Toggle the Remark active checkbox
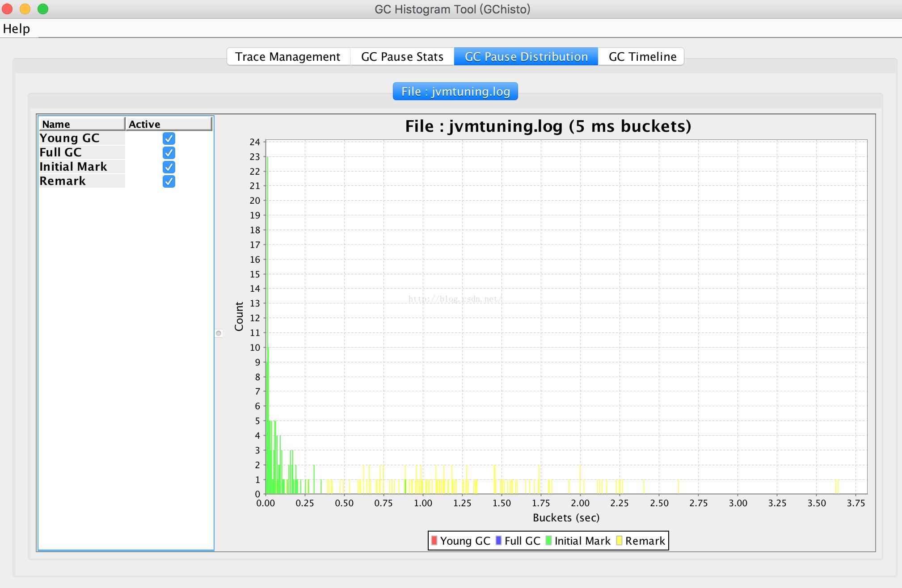The width and height of the screenshot is (902, 588). click(169, 181)
